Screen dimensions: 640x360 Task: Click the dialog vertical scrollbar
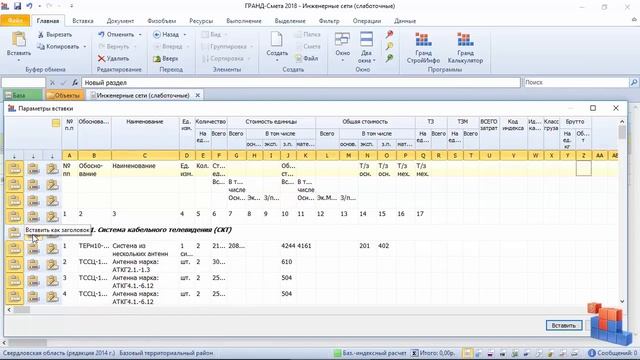tap(622, 211)
